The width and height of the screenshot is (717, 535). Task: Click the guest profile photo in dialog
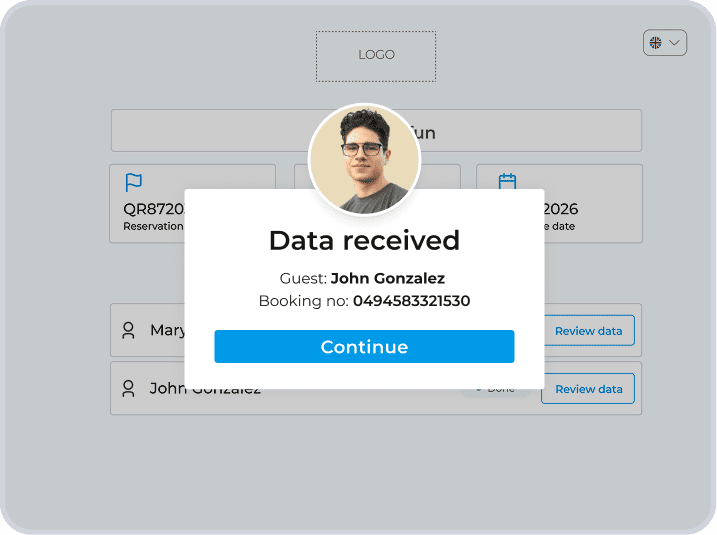pyautogui.click(x=364, y=159)
